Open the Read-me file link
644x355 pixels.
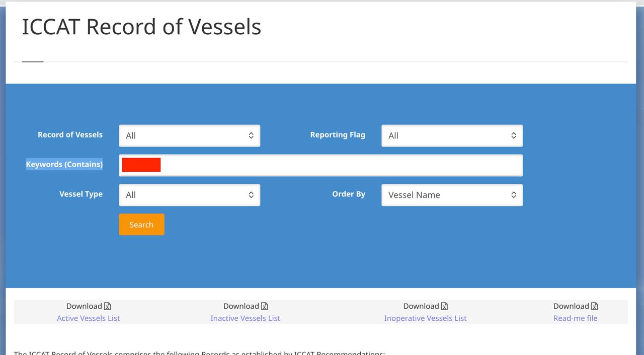[575, 318]
